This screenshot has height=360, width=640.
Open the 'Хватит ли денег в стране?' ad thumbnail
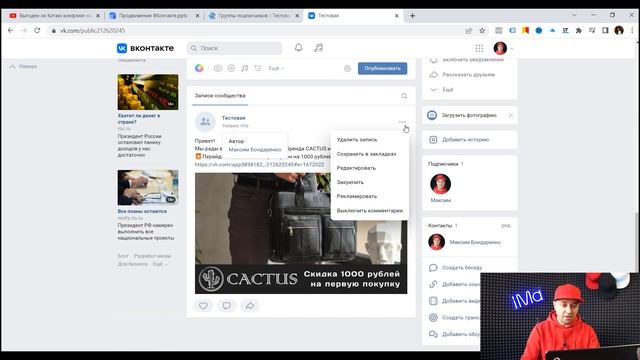coord(148,92)
